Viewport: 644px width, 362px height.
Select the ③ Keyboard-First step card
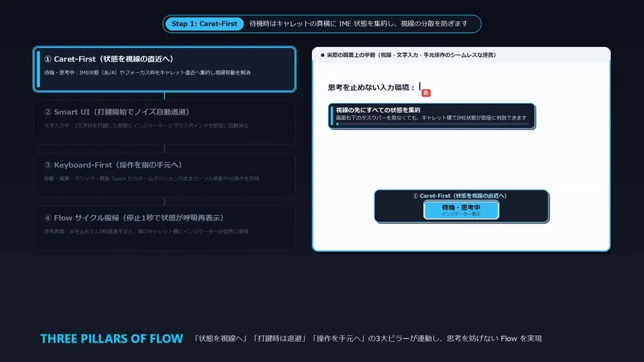pyautogui.click(x=164, y=175)
